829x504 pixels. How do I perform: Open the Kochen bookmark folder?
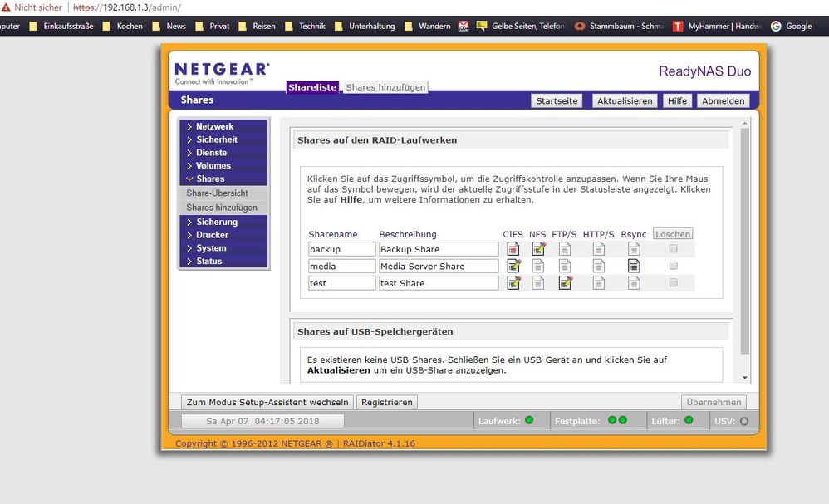[123, 26]
